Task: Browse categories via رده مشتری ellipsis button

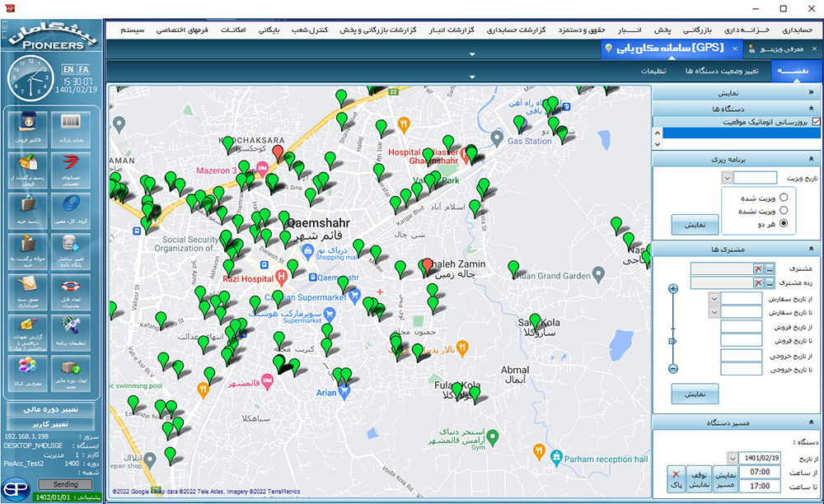Action: tap(770, 283)
